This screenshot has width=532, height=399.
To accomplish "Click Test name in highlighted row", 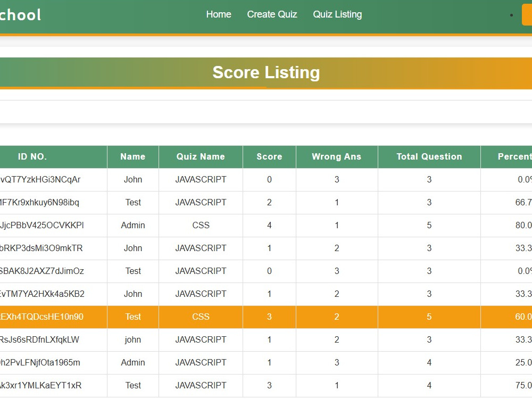I will tap(133, 317).
